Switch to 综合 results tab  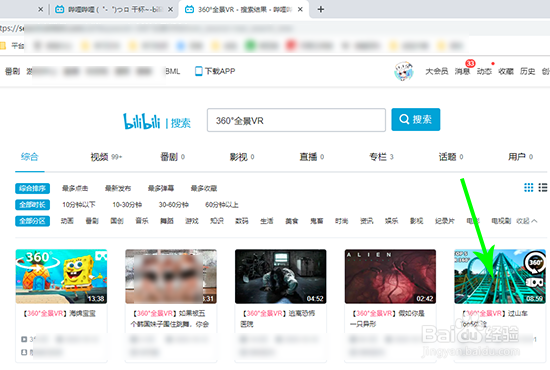(x=29, y=157)
